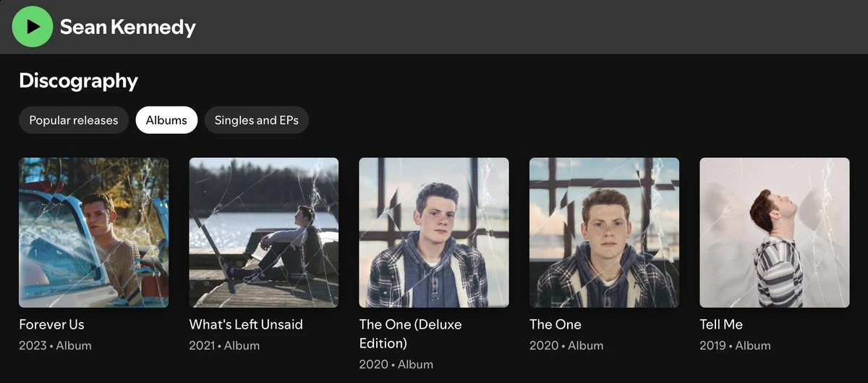Screen dimensions: 868x383
Task: Open the Tell Me album cover
Action: (x=775, y=232)
